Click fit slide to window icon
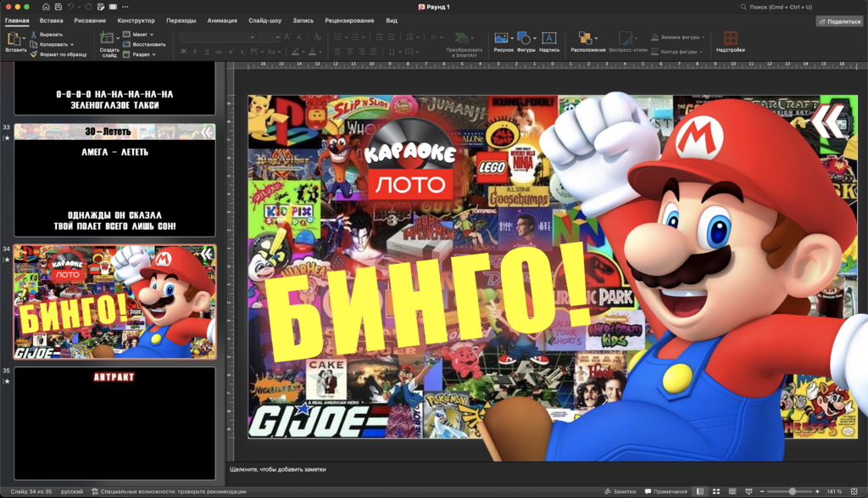868x498 pixels. pos(854,491)
